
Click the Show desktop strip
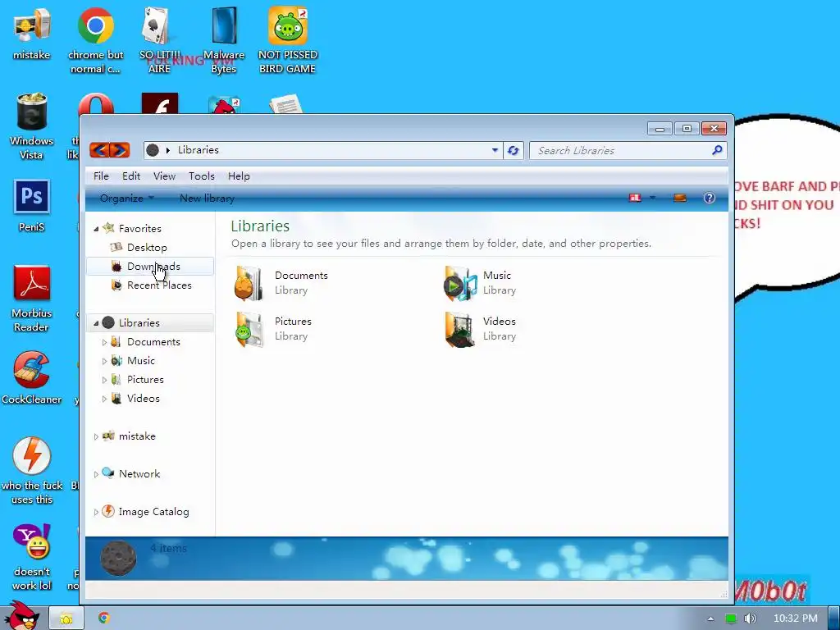833,619
